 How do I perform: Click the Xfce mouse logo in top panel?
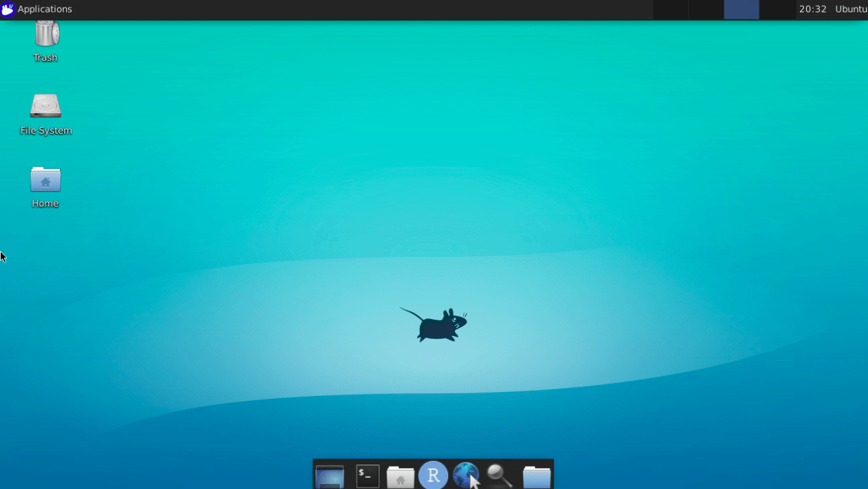(x=8, y=10)
